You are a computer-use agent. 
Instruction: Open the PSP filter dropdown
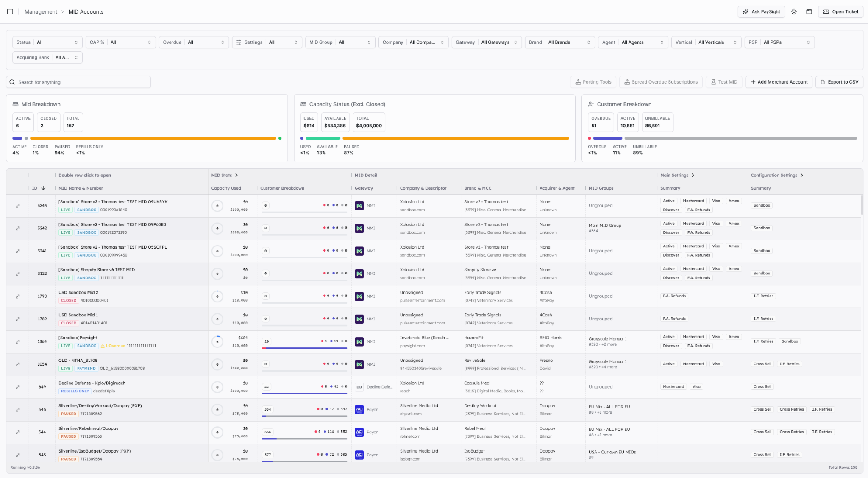779,42
